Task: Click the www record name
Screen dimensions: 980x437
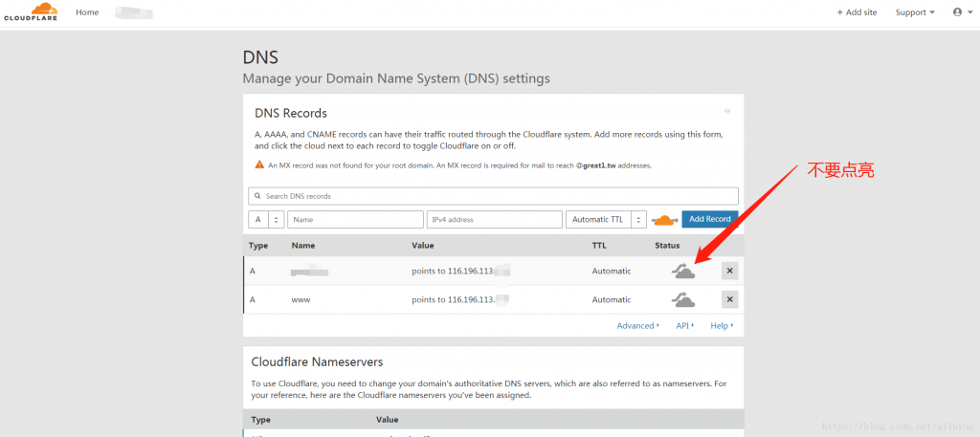Action: (x=301, y=299)
